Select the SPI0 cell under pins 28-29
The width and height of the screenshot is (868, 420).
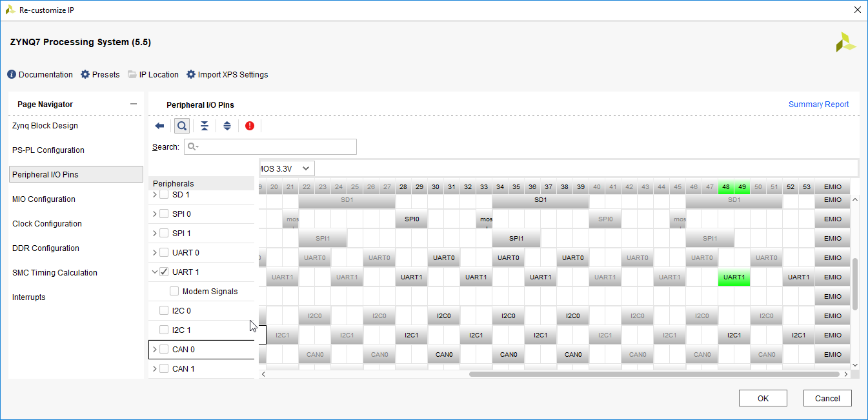point(411,219)
